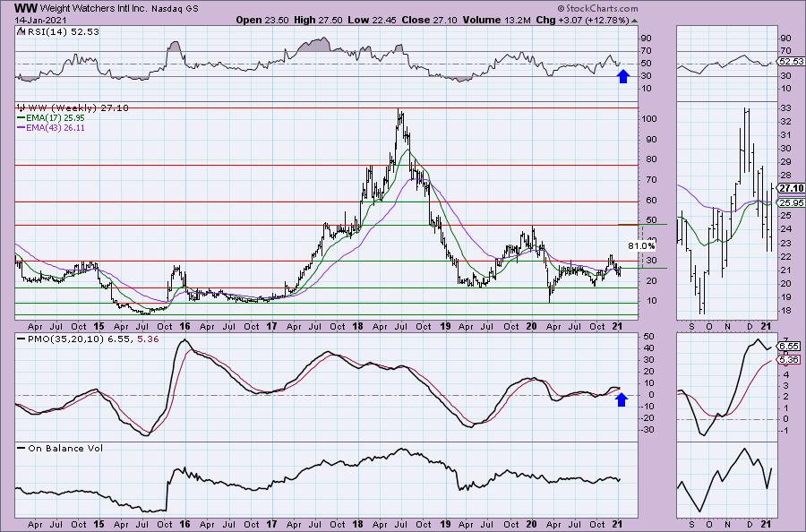Click the black line swatch before On Balance Vol

(x=21, y=448)
